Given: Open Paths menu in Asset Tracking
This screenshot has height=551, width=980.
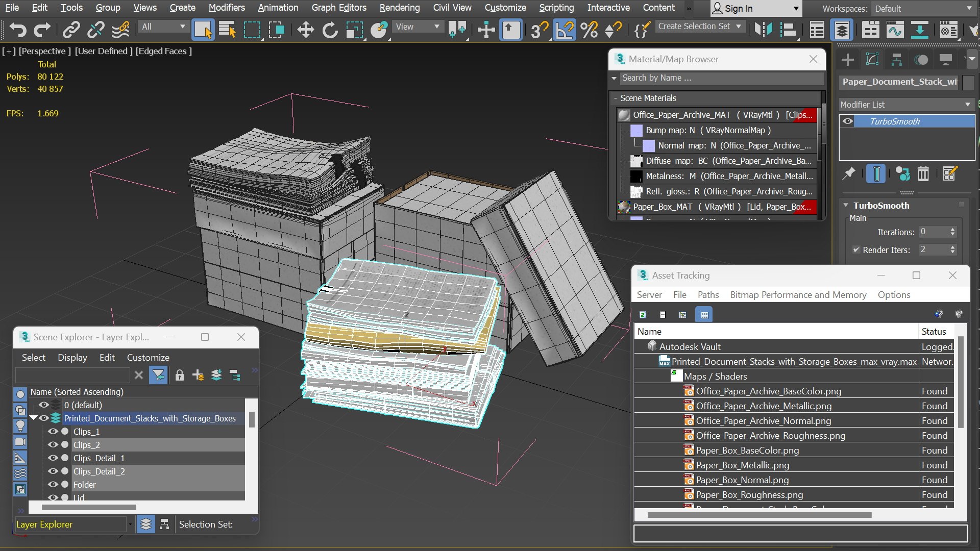Looking at the screenshot, I should pyautogui.click(x=708, y=295).
